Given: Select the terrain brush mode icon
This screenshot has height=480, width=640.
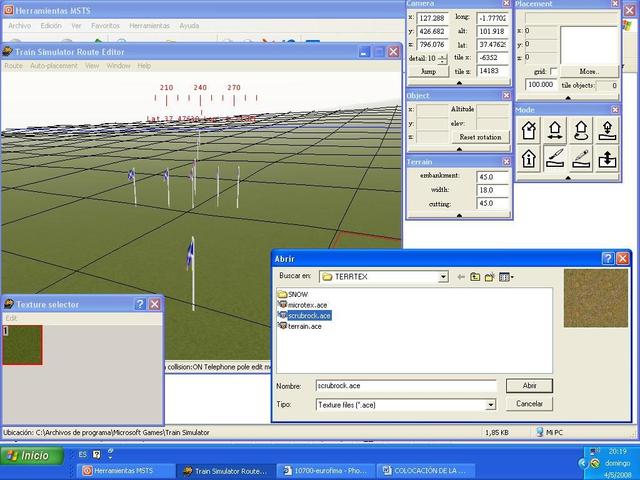Looking at the screenshot, I should (x=555, y=157).
